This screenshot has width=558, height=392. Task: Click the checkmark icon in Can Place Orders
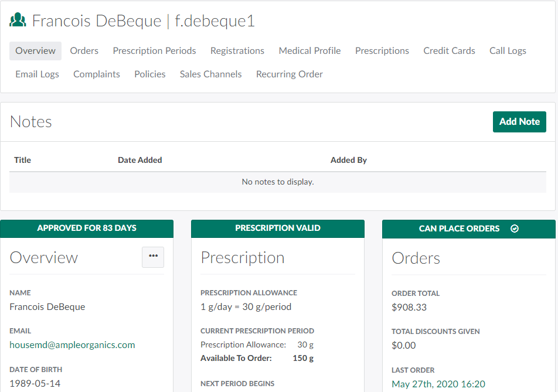point(515,229)
